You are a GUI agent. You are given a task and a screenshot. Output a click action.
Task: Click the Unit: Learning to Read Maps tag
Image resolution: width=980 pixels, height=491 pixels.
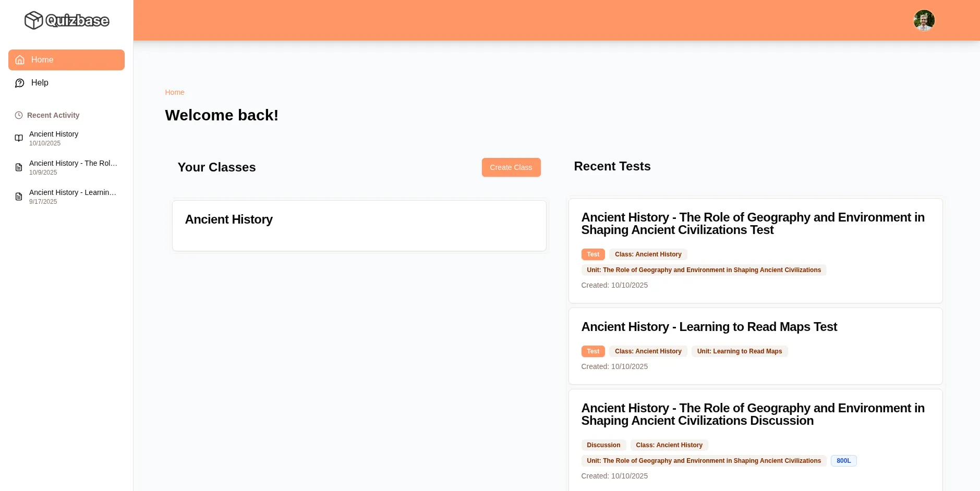tap(739, 351)
